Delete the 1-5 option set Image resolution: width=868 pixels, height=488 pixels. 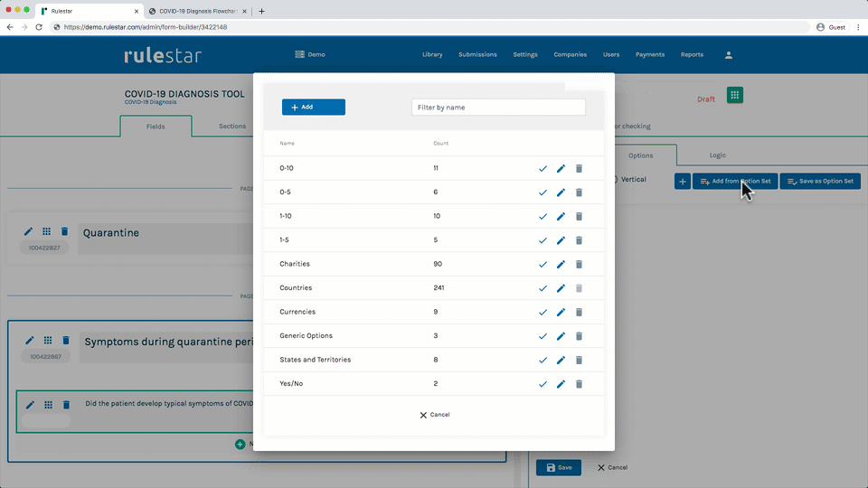tap(579, 240)
